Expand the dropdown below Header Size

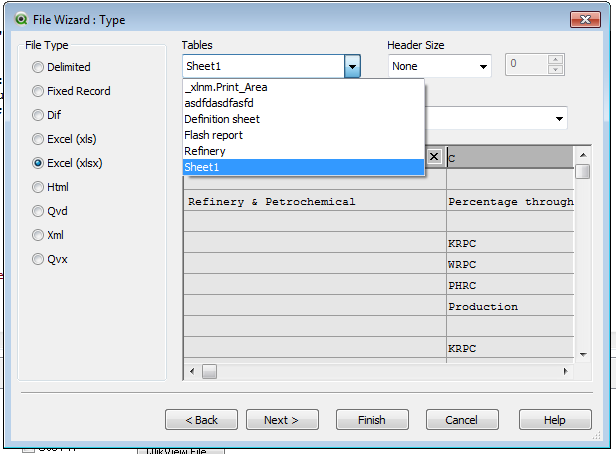pos(558,119)
